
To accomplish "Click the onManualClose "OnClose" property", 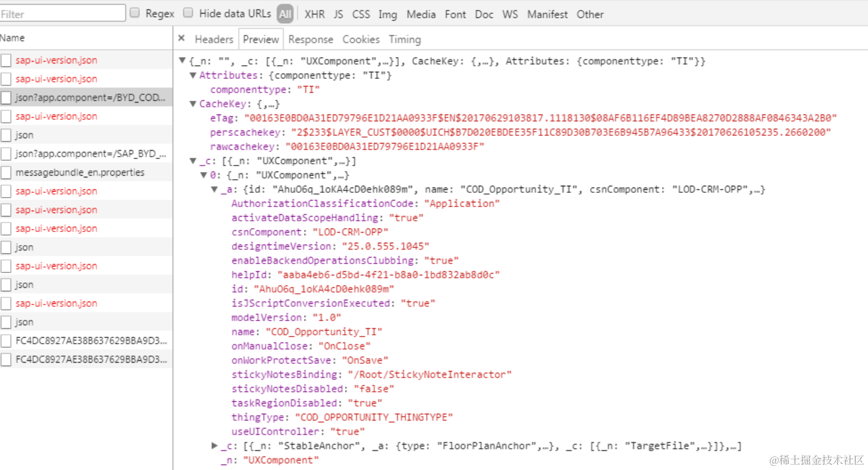I will (x=301, y=345).
